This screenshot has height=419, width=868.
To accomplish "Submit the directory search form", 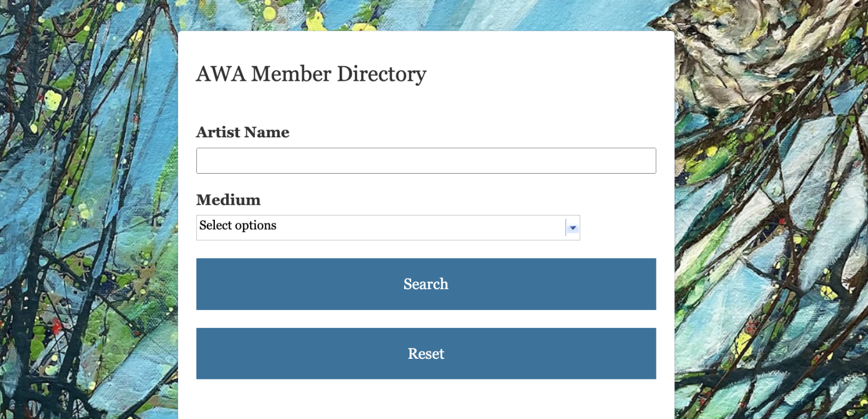I will coord(426,284).
